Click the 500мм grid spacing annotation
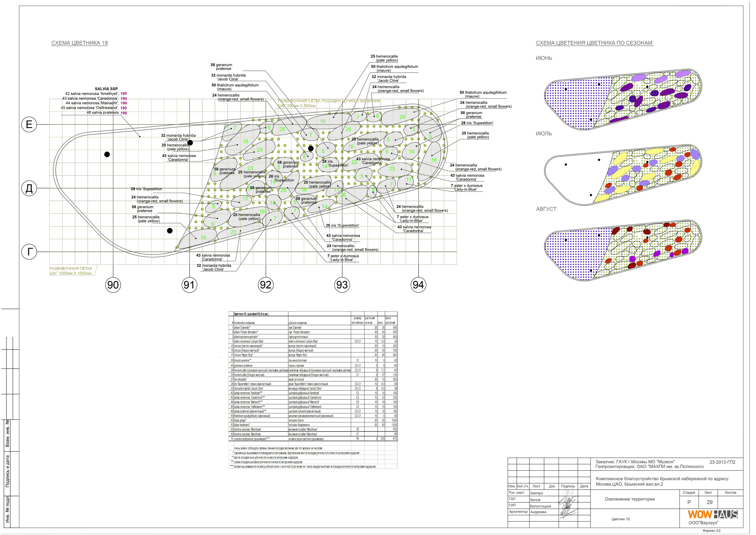Screen dimensions: 756x535 pyautogui.click(x=297, y=106)
